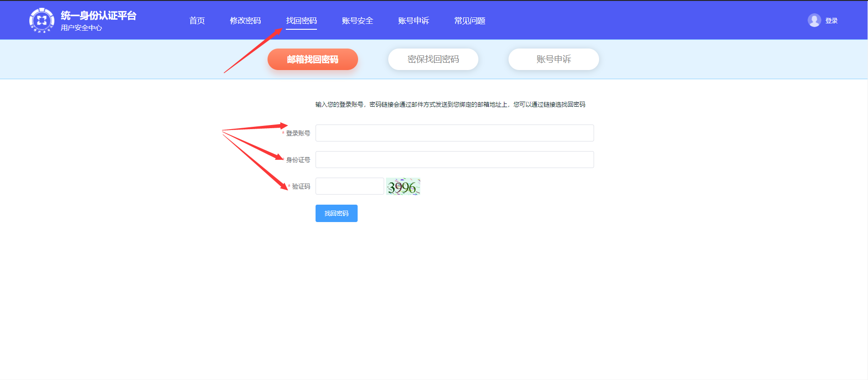The image size is (868, 380).
Task: Open 账号安全 from the navigation bar
Action: point(357,21)
